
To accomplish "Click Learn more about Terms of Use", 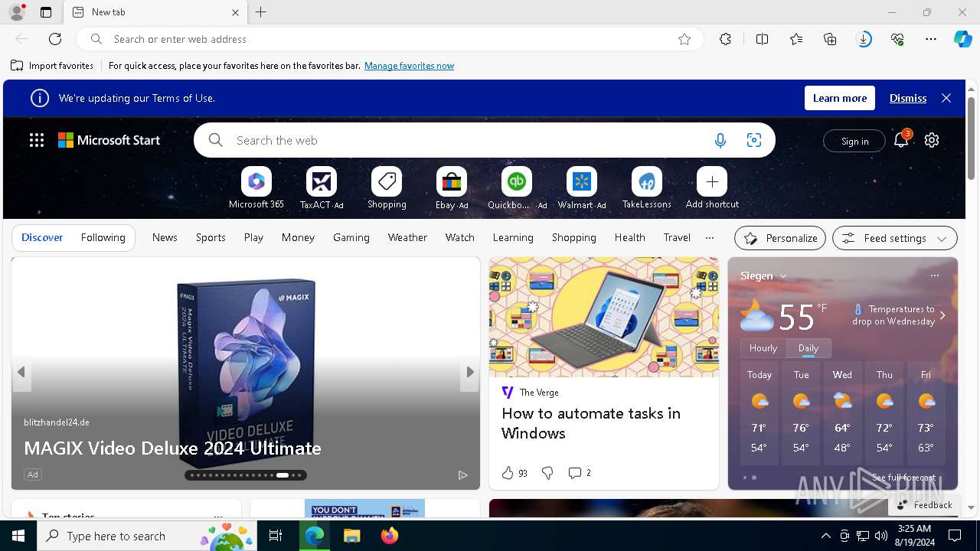I will coord(840,98).
